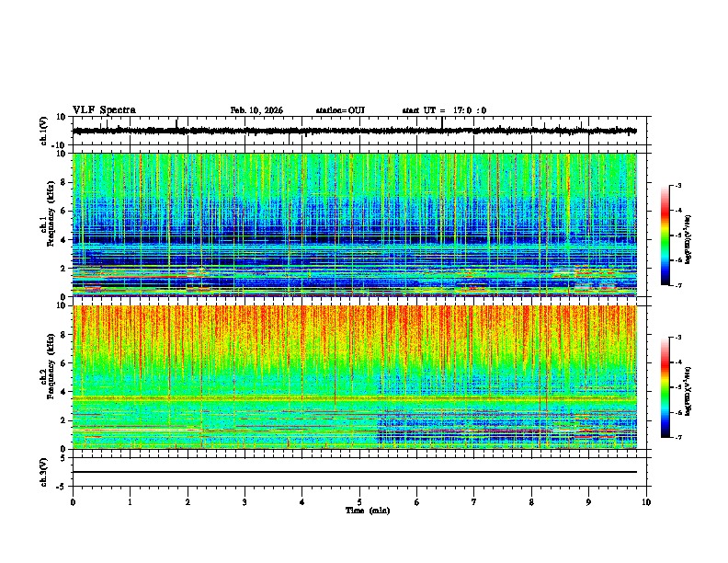Click the ch.2 spectrogram color scale bar
728x563 pixels.
pyautogui.click(x=665, y=387)
